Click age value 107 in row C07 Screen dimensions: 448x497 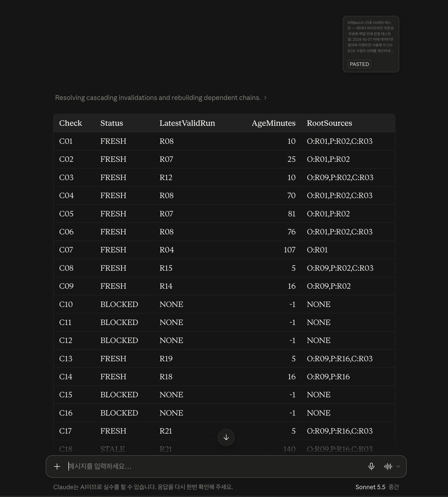pos(290,250)
